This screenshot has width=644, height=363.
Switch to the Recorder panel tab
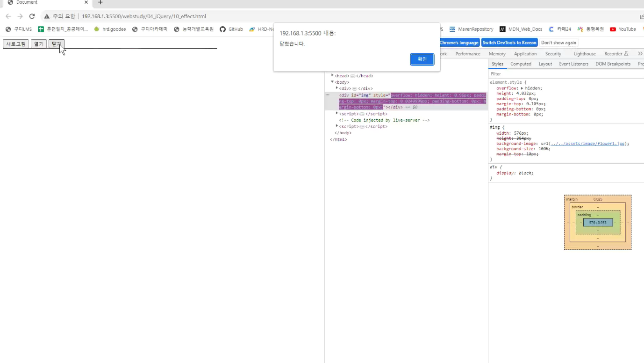(x=616, y=54)
